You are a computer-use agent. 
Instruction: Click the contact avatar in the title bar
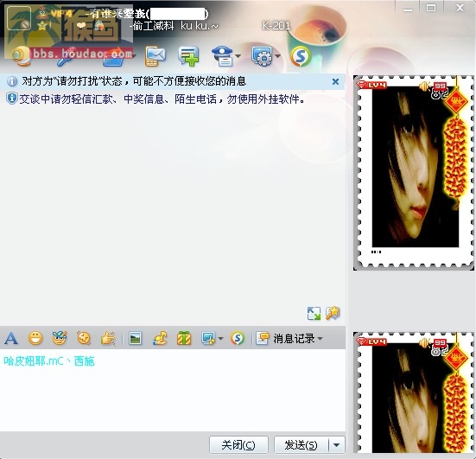(19, 18)
